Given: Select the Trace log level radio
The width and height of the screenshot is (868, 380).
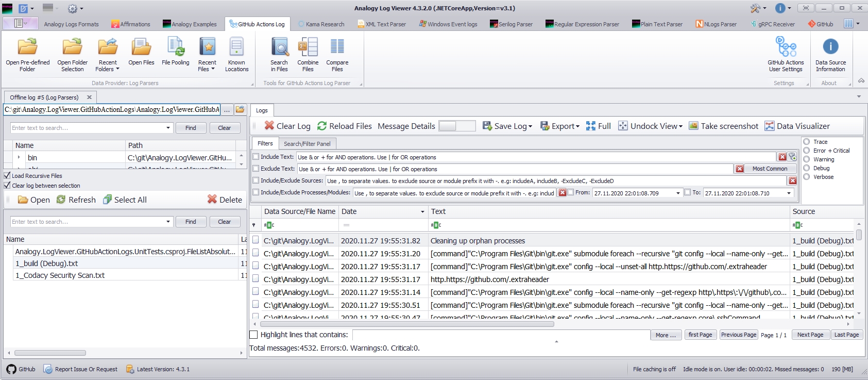Looking at the screenshot, I should click(x=807, y=142).
